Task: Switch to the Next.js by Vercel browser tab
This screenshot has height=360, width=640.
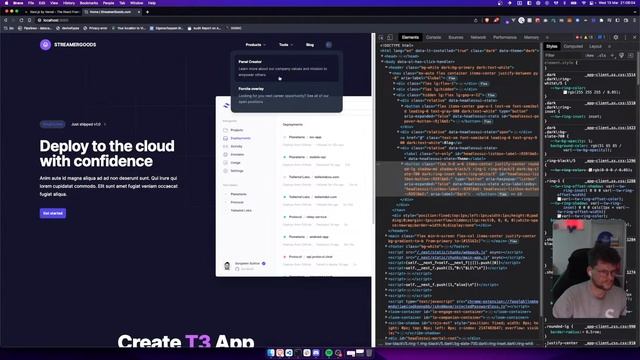Action: point(52,12)
